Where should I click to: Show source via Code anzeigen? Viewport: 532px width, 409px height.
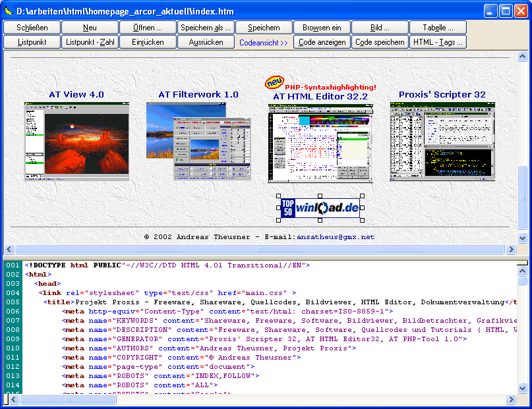pos(322,42)
